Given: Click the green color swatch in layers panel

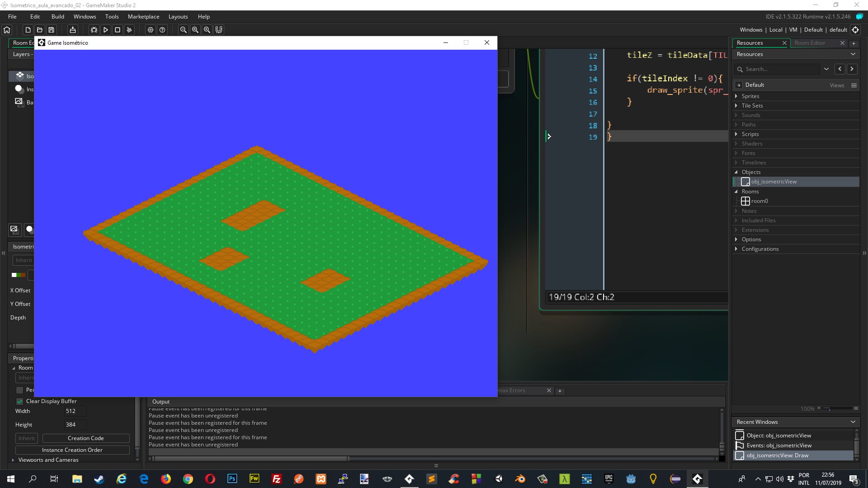Looking at the screenshot, I should [19, 276].
